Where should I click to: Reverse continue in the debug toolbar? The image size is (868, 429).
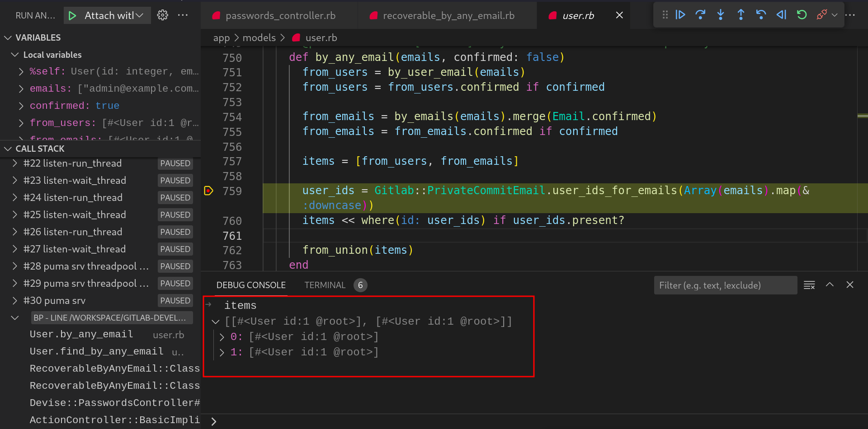(781, 15)
